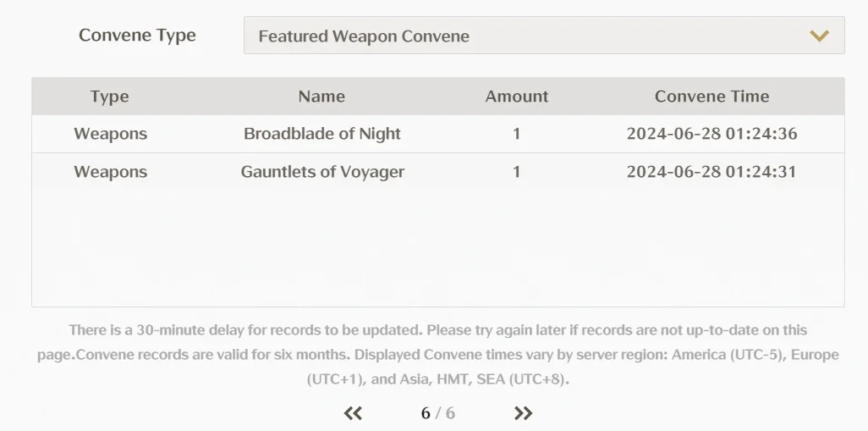Click the previous page double-chevron icon
The height and width of the screenshot is (431, 868).
353,413
